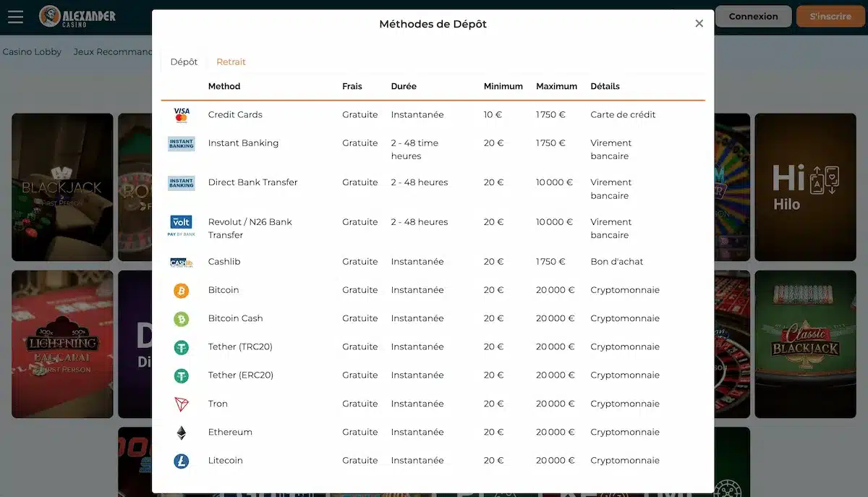Open the Casino Lobby link
Viewport: 868px width, 497px height.
pos(32,52)
